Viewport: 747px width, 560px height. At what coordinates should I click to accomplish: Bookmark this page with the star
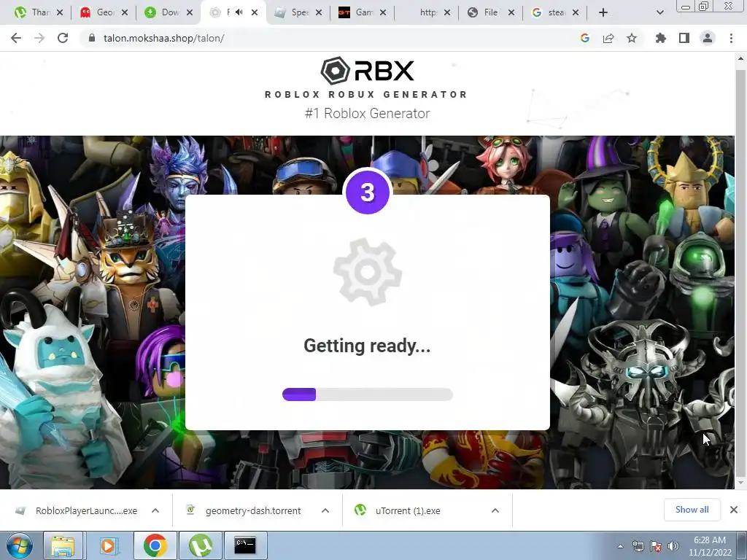tap(632, 38)
